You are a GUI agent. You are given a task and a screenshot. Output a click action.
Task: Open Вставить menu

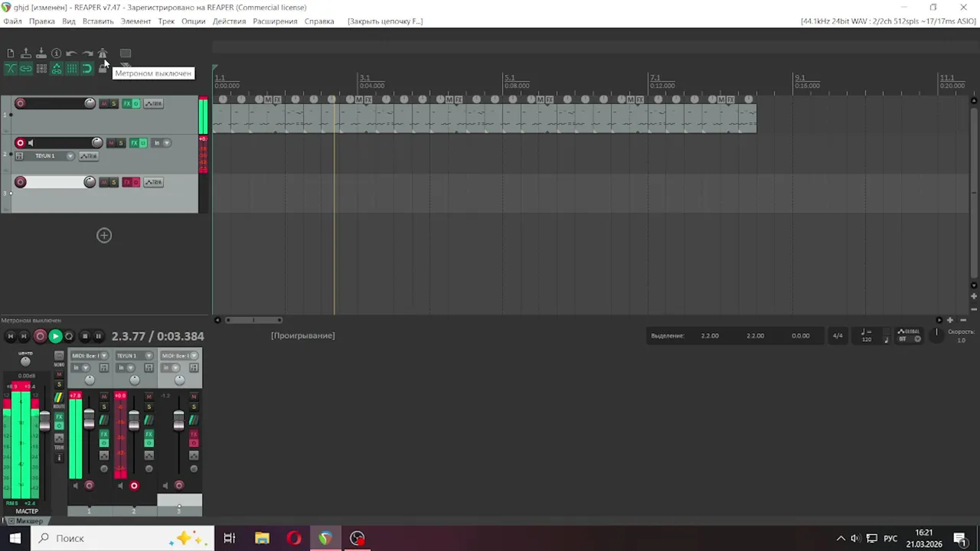98,21
